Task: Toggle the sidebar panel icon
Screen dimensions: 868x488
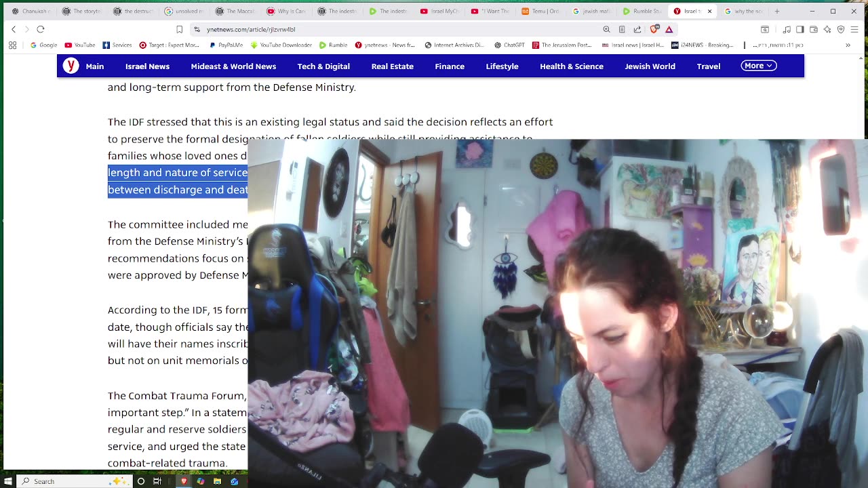Action: 800,29
